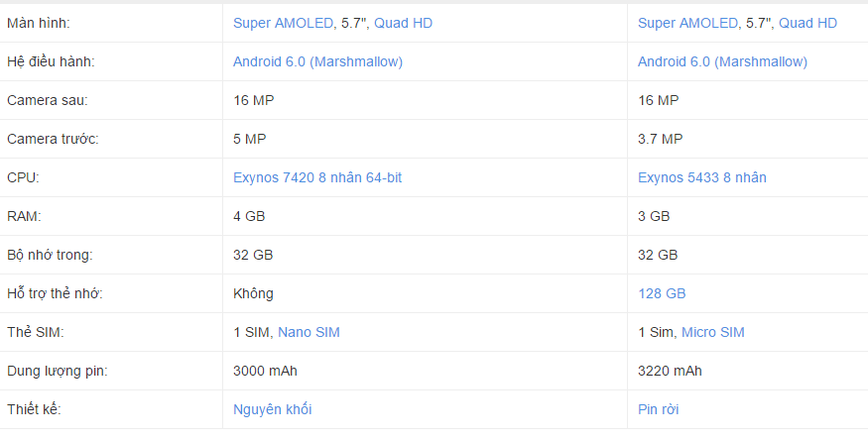Open the Quad HD link in the left column
The image size is (868, 440).
click(x=403, y=23)
